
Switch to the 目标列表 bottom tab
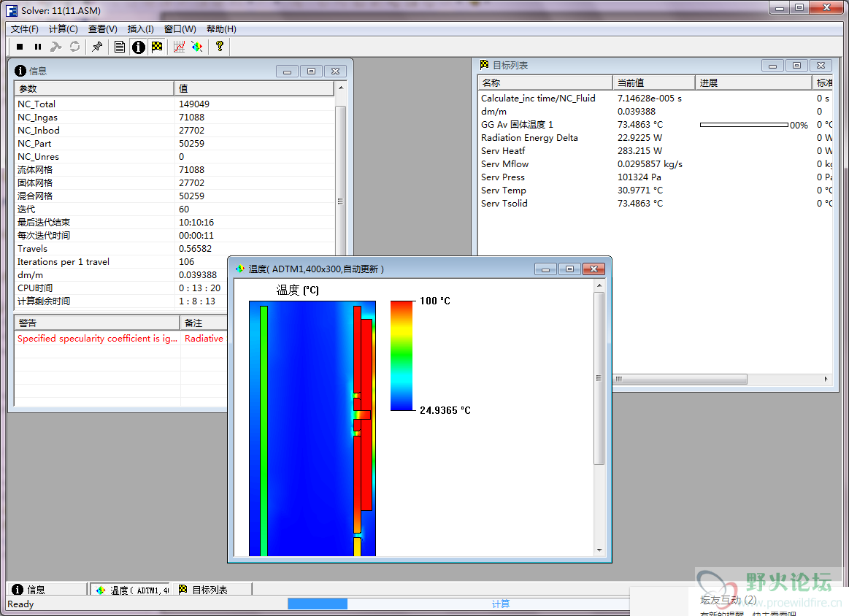tap(212, 590)
